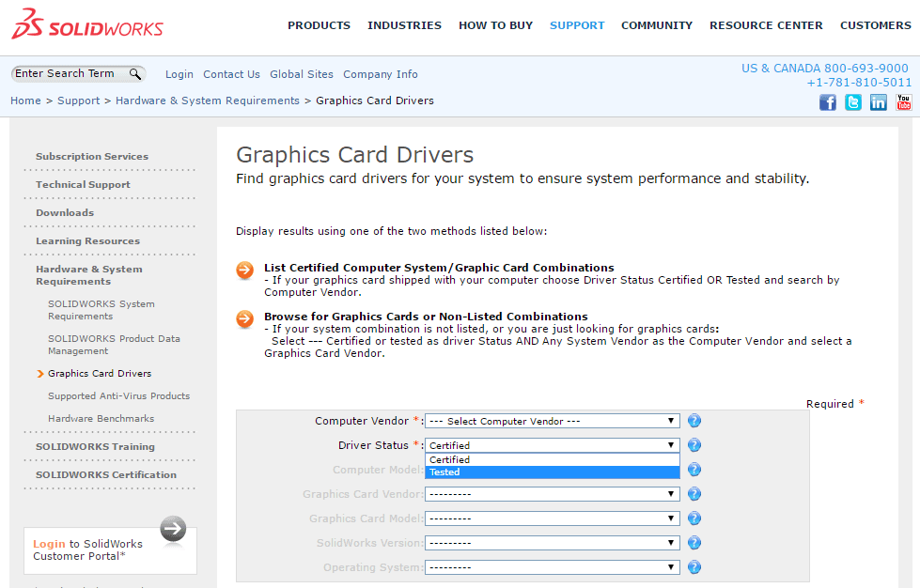920x588 pixels.
Task: Open SOLIDWORKS Certification in the sidebar
Action: [x=106, y=475]
